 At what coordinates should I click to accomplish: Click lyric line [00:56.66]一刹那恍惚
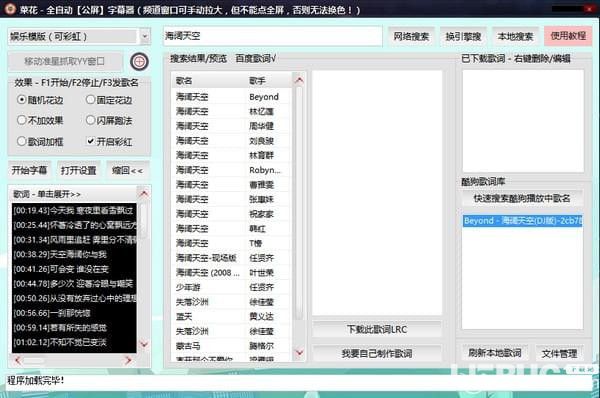coord(52,313)
